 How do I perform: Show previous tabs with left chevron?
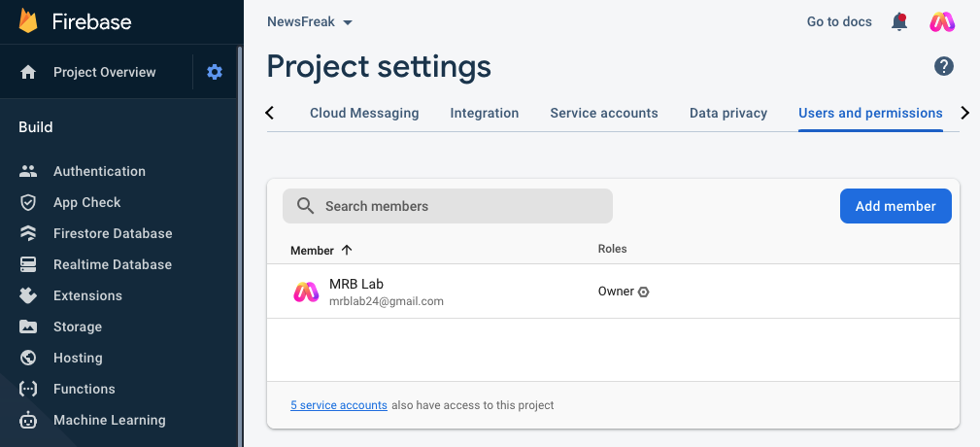[x=270, y=113]
